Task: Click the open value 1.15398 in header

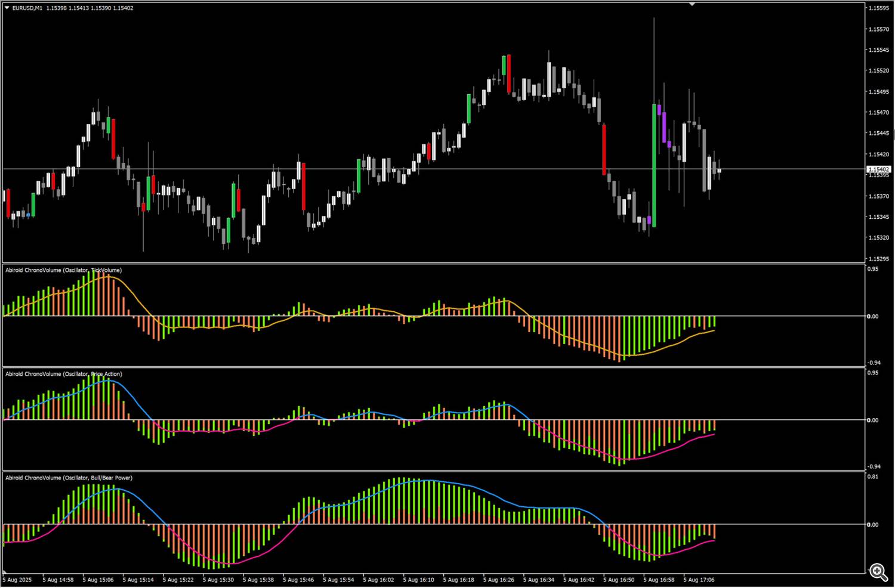Action: [x=55, y=8]
